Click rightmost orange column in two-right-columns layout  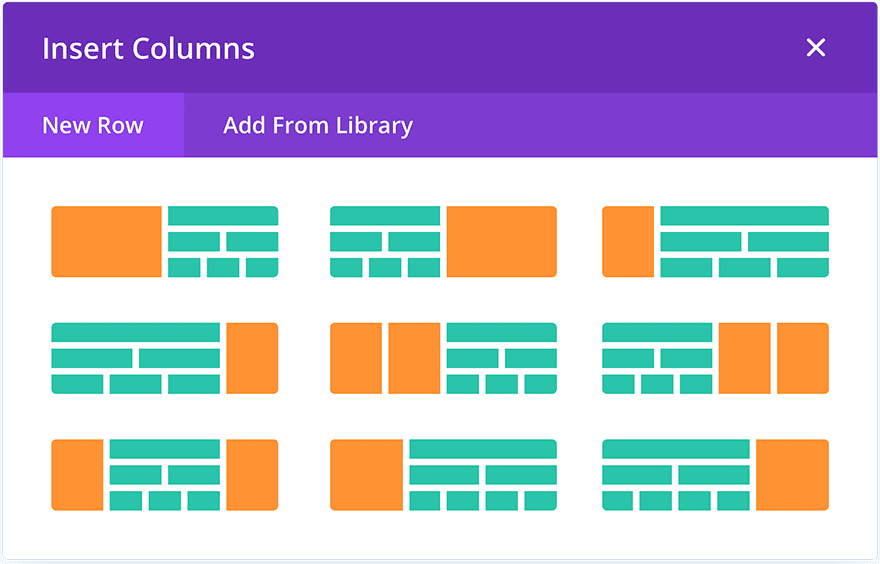(x=803, y=358)
